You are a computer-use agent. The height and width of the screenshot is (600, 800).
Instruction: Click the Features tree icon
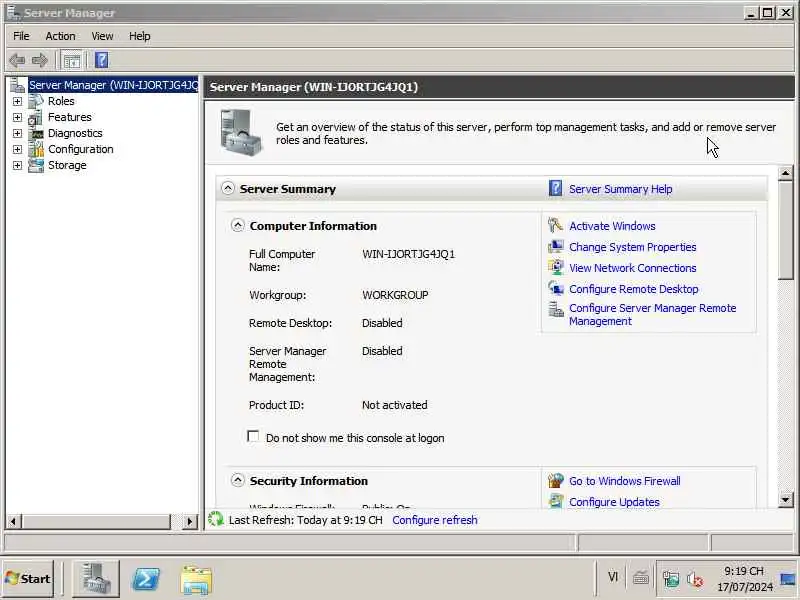[36, 117]
